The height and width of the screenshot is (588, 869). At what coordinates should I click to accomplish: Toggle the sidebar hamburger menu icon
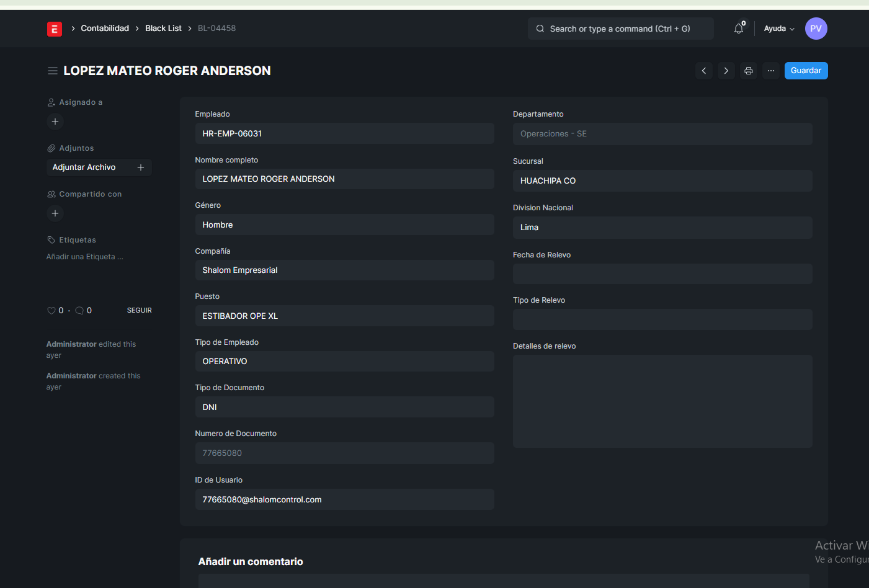click(53, 71)
